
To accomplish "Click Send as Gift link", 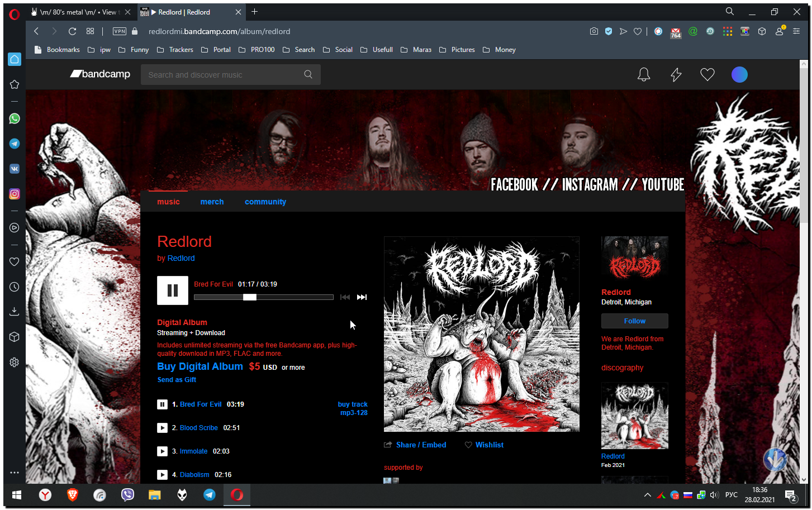I will (x=177, y=380).
